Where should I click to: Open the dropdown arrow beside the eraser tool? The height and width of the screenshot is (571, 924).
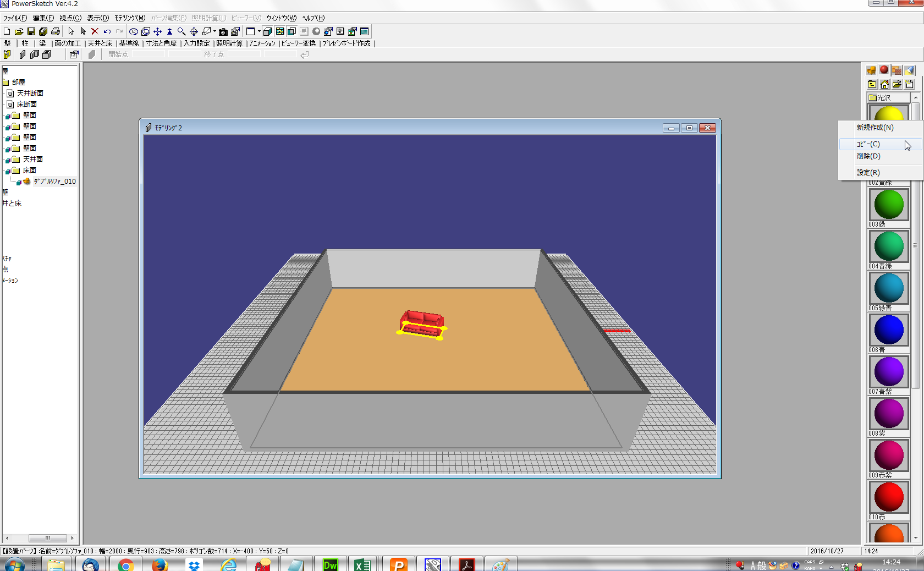pyautogui.click(x=215, y=32)
